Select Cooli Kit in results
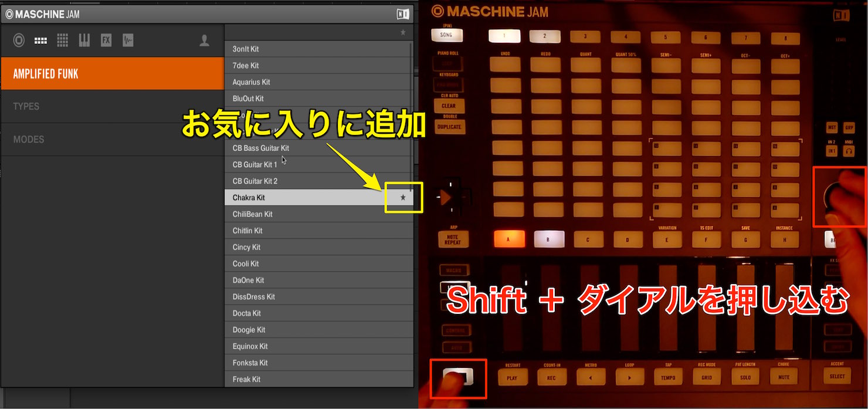The width and height of the screenshot is (868, 409). click(x=318, y=263)
